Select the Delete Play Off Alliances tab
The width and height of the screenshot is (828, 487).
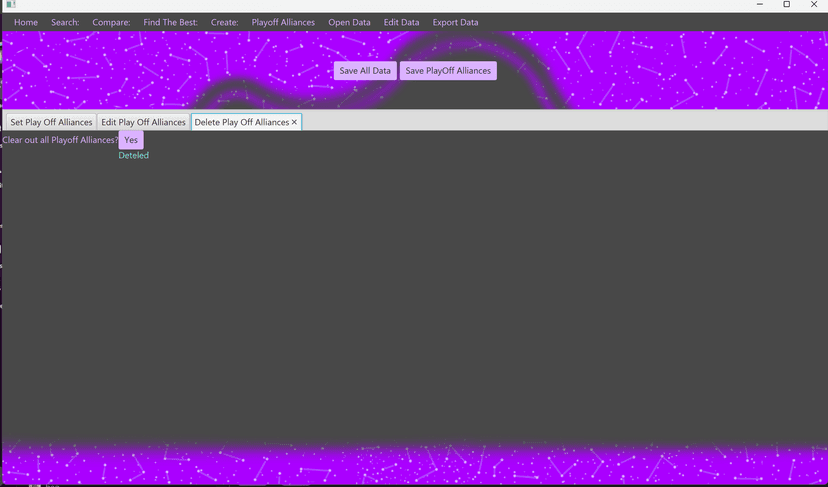(x=241, y=122)
